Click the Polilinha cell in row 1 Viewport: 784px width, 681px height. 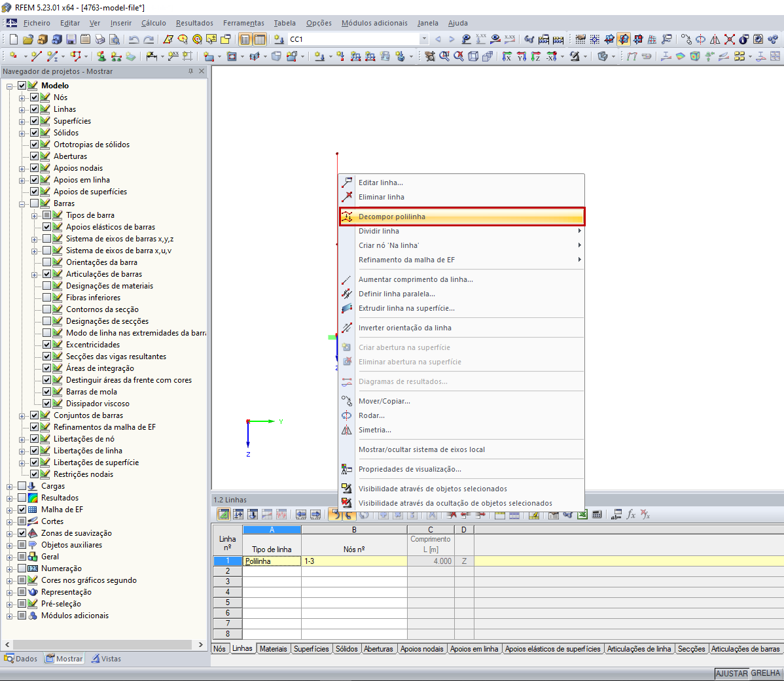[272, 561]
